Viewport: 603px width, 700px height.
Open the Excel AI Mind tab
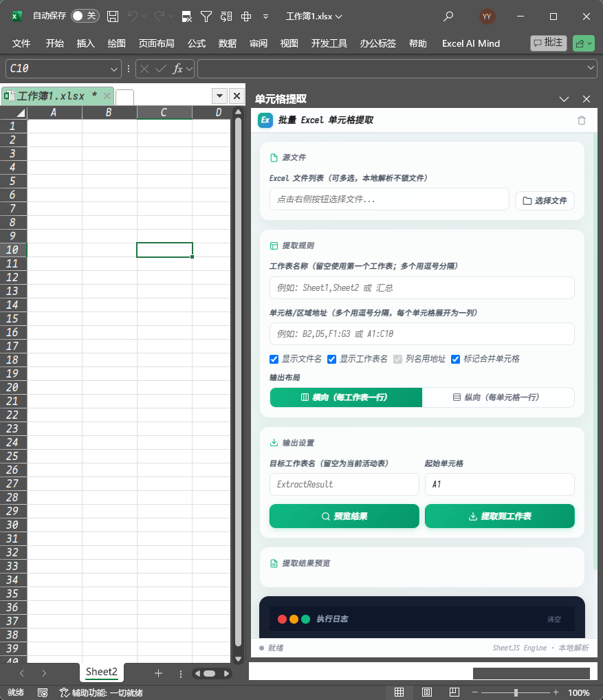pos(471,43)
